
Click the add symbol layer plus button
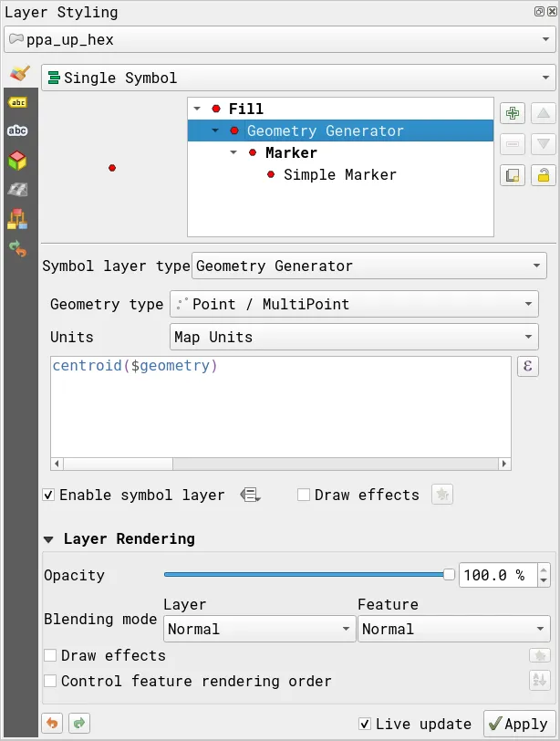pos(513,113)
